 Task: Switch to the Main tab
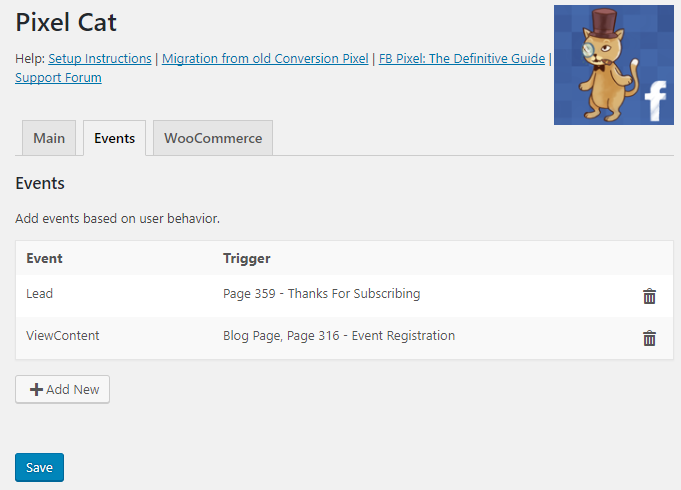click(x=49, y=138)
